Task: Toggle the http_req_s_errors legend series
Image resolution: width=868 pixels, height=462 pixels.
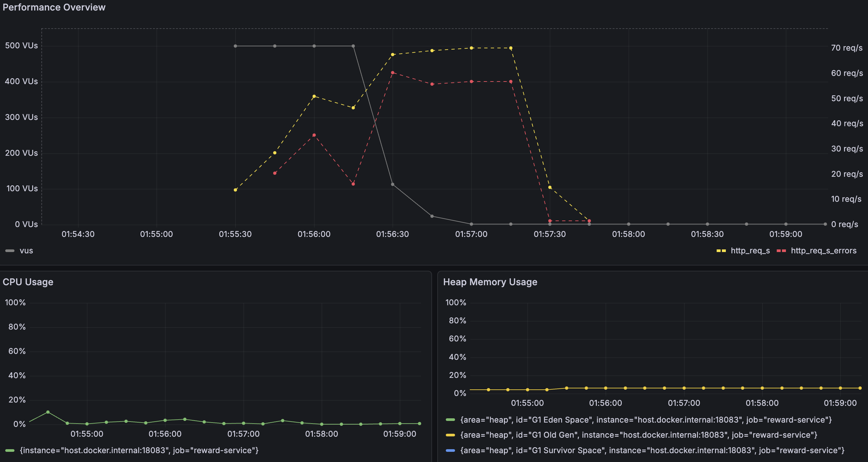Action: [x=824, y=251]
